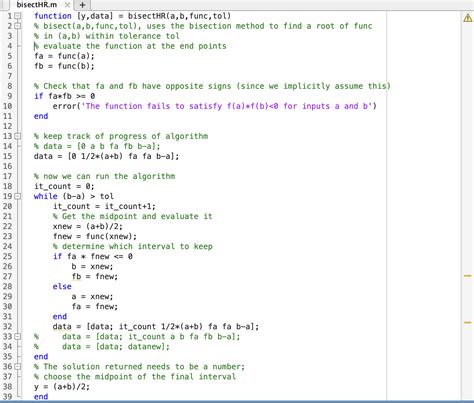Close the bisectHR.m tab
Image resolution: width=474 pixels, height=403 pixels.
(67, 5)
